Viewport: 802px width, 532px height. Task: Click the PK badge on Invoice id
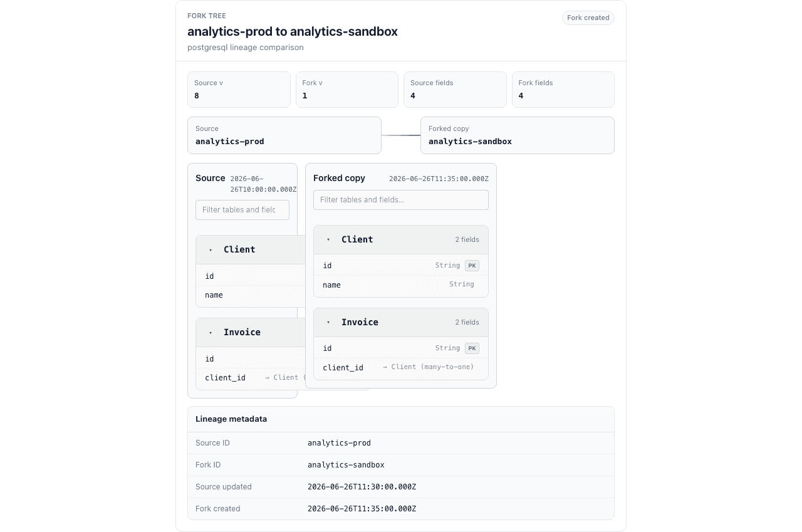click(x=472, y=348)
